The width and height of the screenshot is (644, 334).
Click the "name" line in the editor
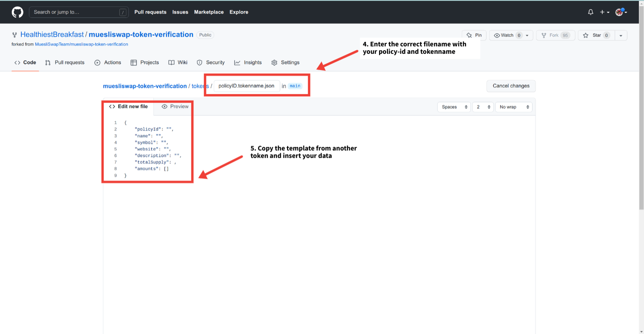(x=150, y=136)
